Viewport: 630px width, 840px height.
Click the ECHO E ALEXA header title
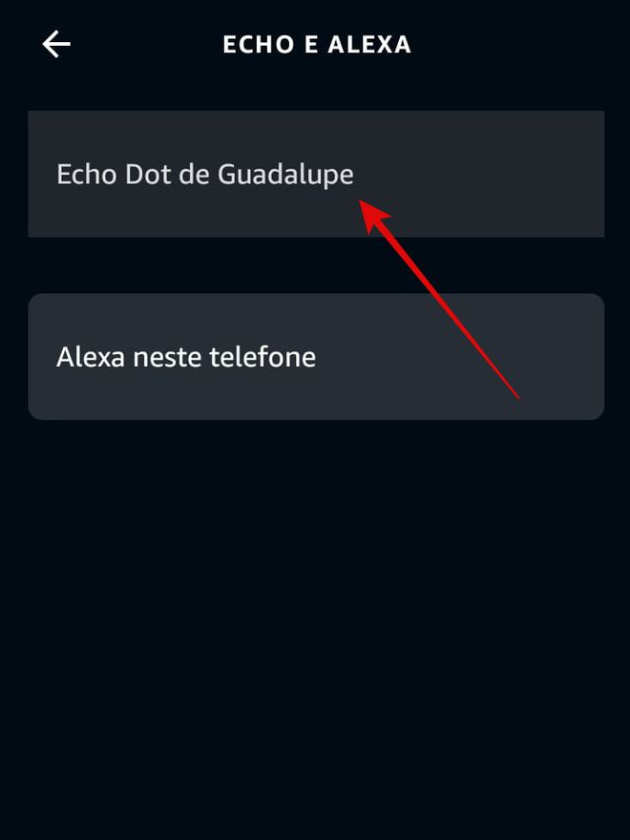pyautogui.click(x=317, y=45)
